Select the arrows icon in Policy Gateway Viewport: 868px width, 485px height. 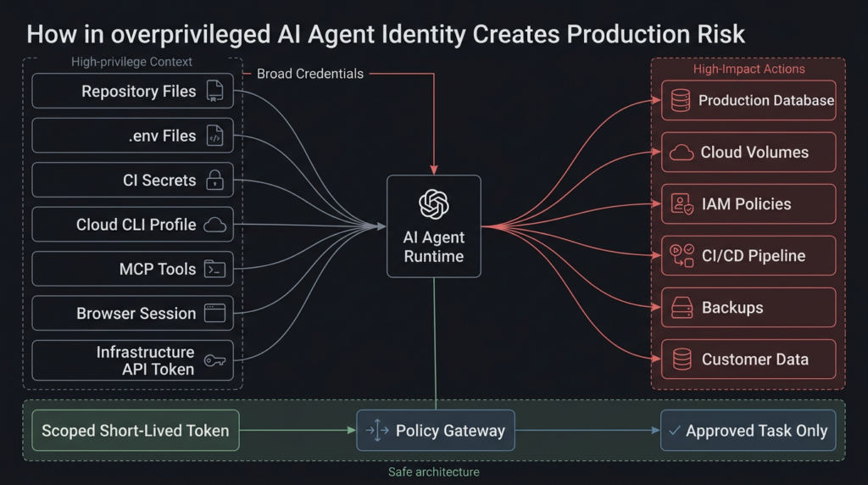pos(376,431)
